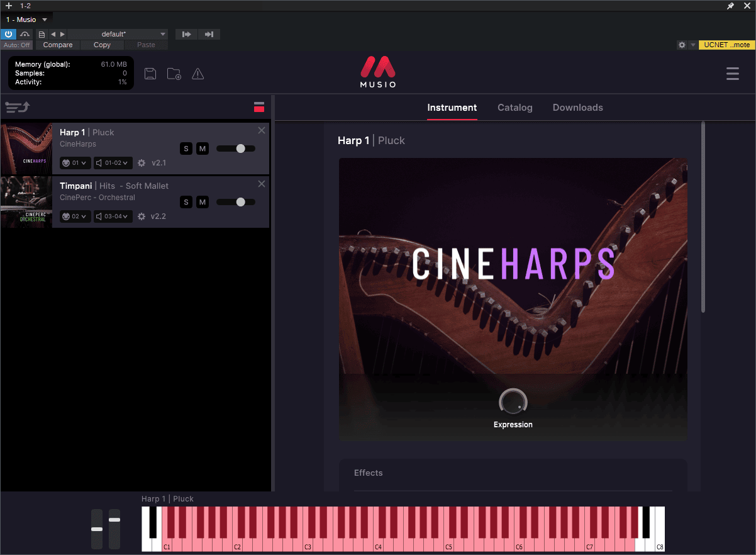
Task: Open the default* preset dropdown
Action: [118, 34]
